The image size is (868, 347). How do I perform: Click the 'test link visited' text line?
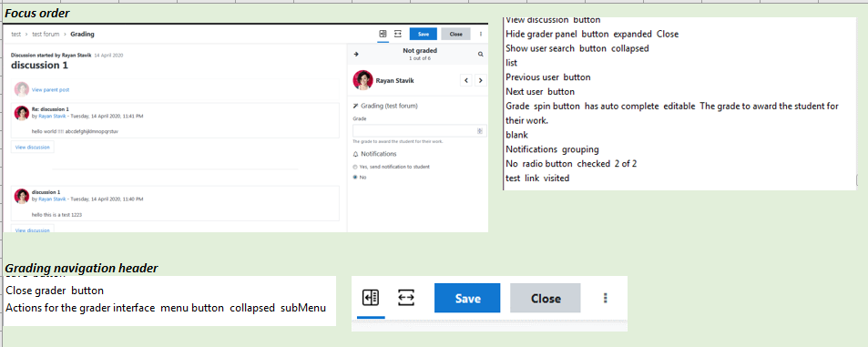coord(537,179)
